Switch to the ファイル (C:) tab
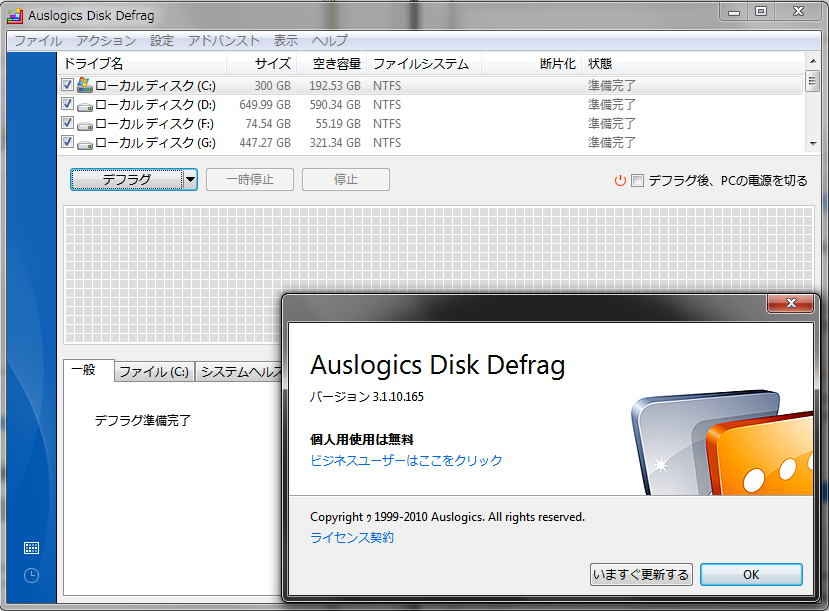Image resolution: width=829 pixels, height=611 pixels. pos(154,372)
